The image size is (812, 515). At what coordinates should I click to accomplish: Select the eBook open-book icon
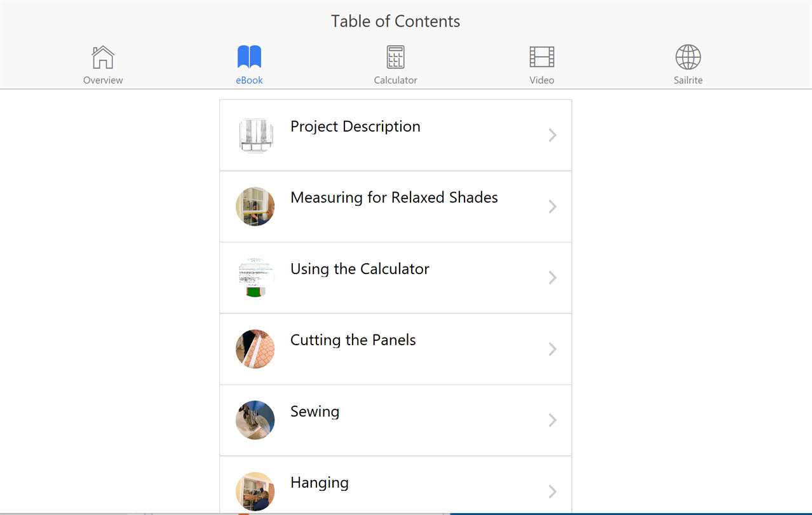pos(249,57)
